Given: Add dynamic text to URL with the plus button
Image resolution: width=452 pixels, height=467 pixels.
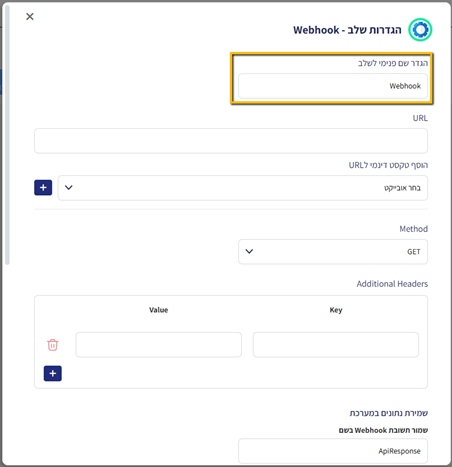Looking at the screenshot, I should click(43, 188).
